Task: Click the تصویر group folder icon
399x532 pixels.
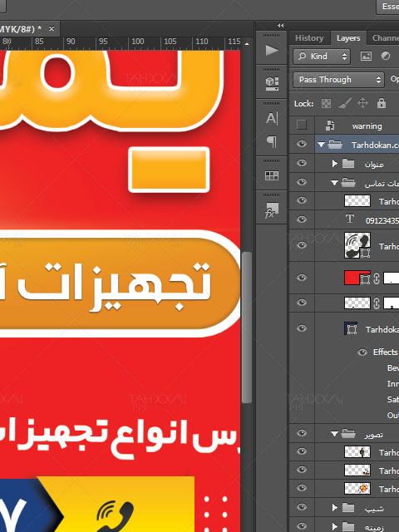Action: click(x=348, y=433)
